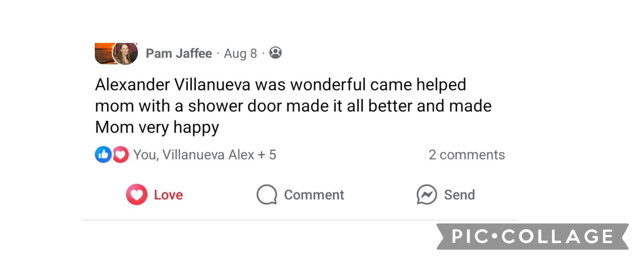
Task: Click the red Love heart icon
Action: pyautogui.click(x=136, y=195)
